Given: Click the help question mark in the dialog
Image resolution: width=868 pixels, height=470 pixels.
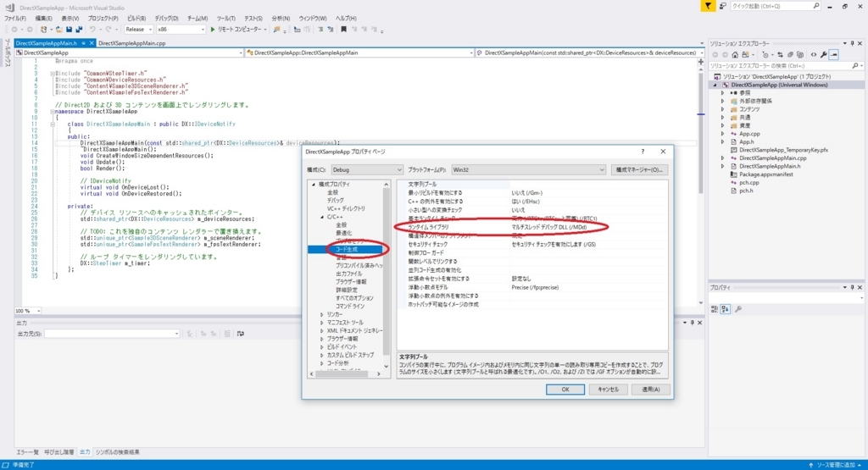Looking at the screenshot, I should [x=643, y=151].
